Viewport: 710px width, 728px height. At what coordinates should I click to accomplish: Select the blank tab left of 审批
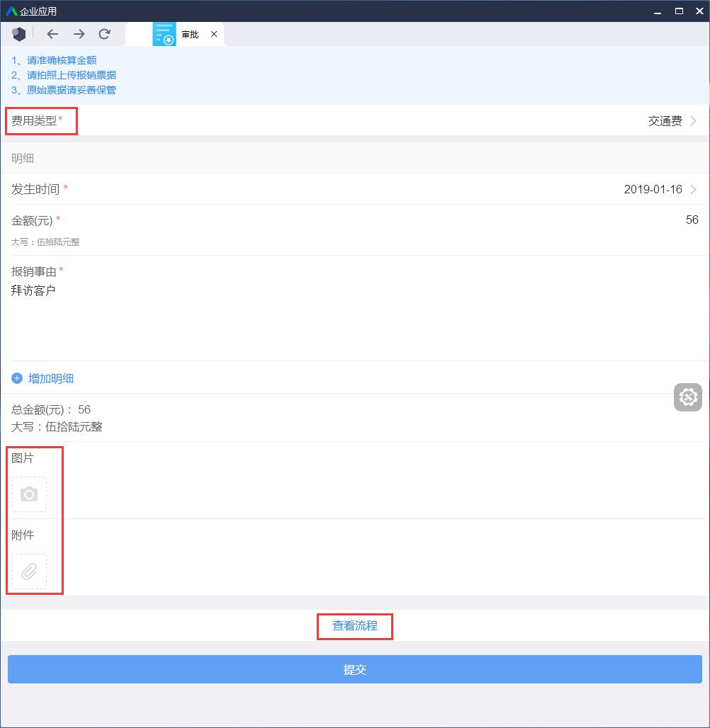tap(139, 33)
